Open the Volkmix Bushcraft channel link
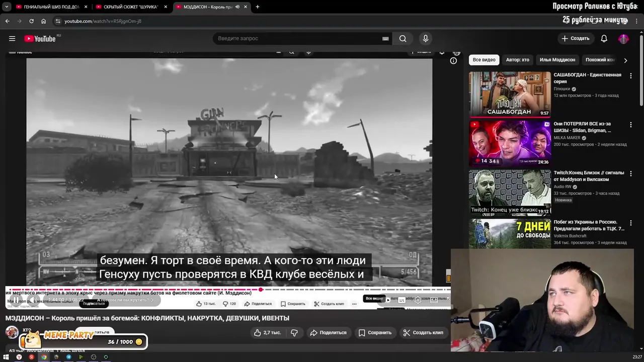Screen dimensions: 644x362 coord(570,236)
